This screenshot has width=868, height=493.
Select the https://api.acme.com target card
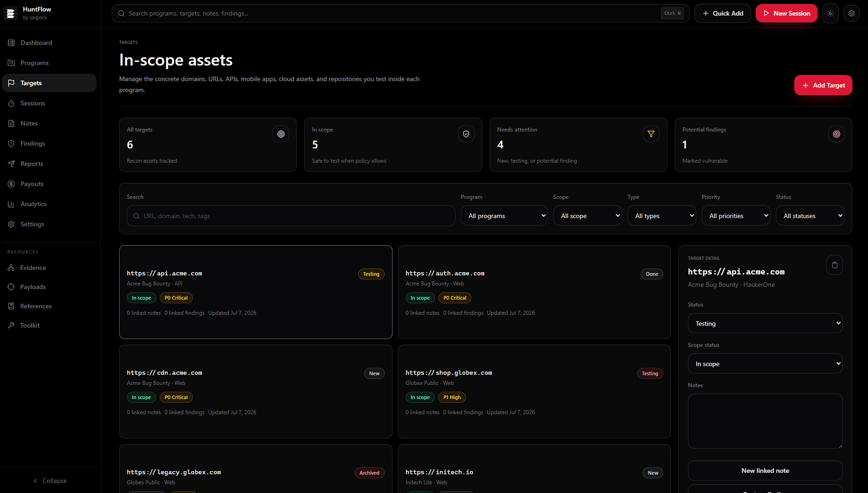point(256,292)
